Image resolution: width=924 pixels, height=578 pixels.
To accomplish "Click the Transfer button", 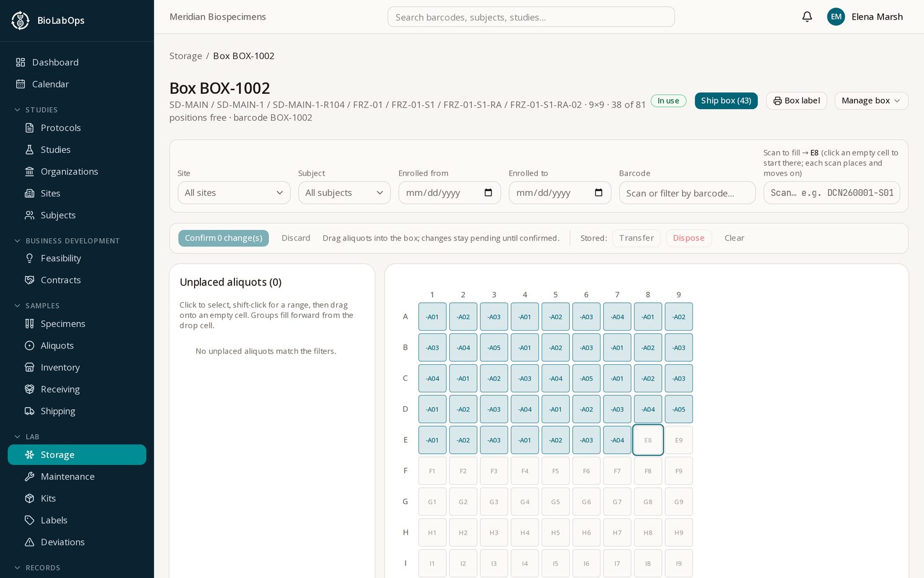I will coord(636,238).
